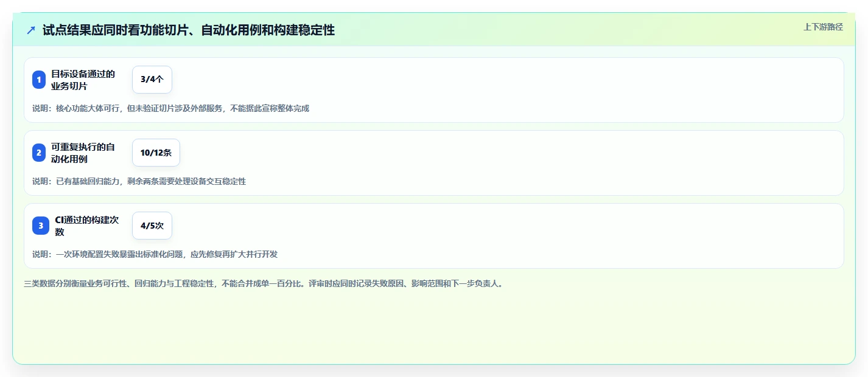The image size is (868, 377).
Task: Click the label 目标设备通过的业务切片
Action: pyautogui.click(x=83, y=80)
